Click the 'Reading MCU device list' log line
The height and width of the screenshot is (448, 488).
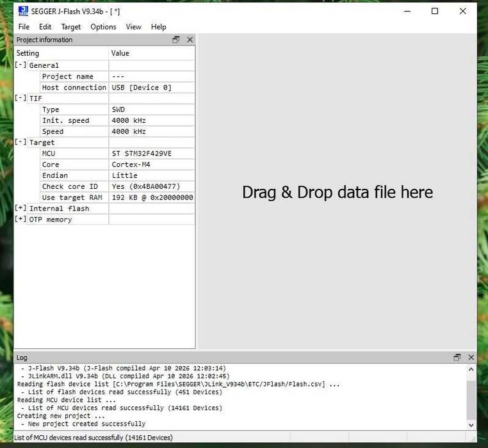(67, 400)
